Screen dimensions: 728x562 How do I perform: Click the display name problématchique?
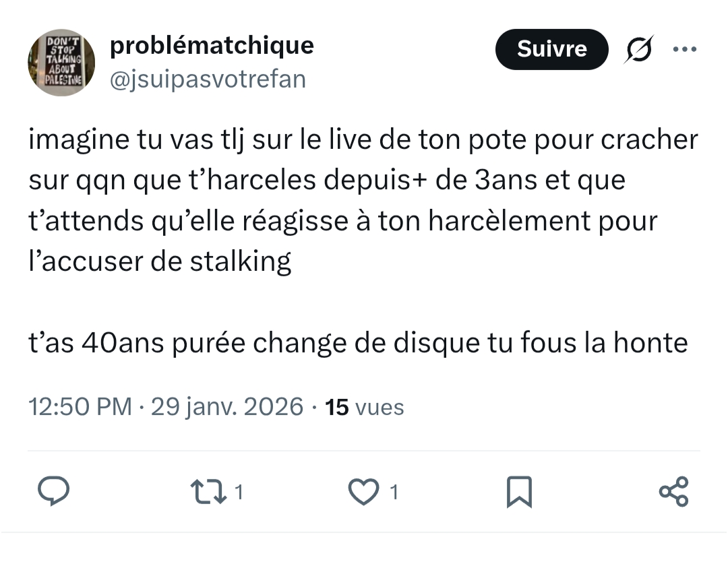tap(212, 45)
